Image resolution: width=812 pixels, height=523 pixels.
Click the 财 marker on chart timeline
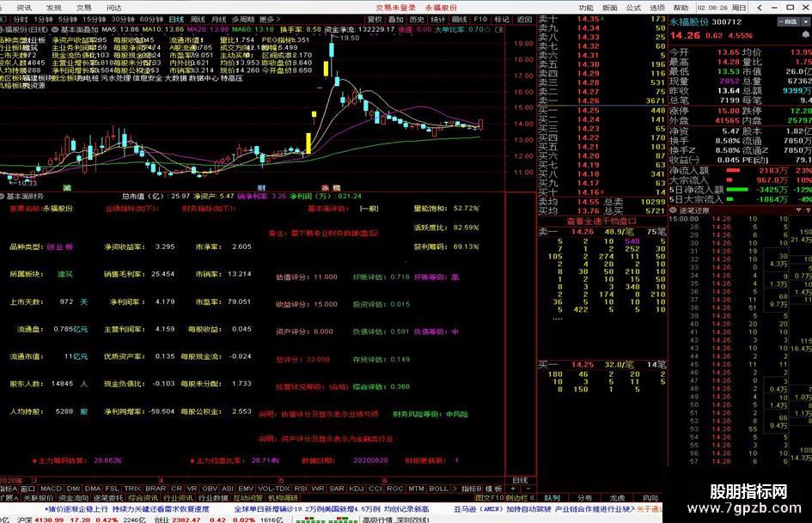click(261, 187)
